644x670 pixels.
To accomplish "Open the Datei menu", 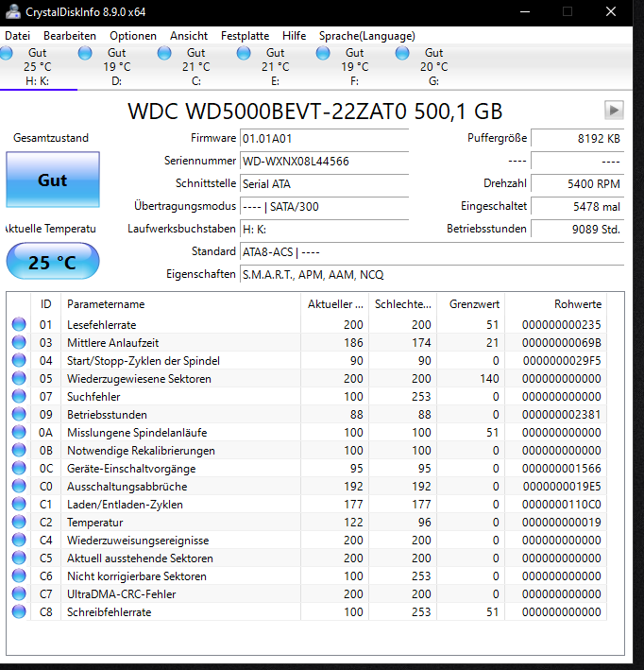I will point(18,36).
